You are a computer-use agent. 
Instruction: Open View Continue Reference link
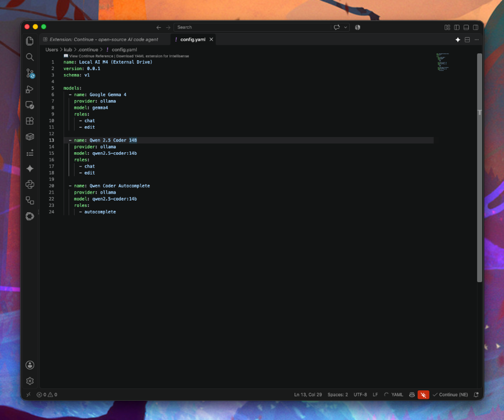pos(91,56)
